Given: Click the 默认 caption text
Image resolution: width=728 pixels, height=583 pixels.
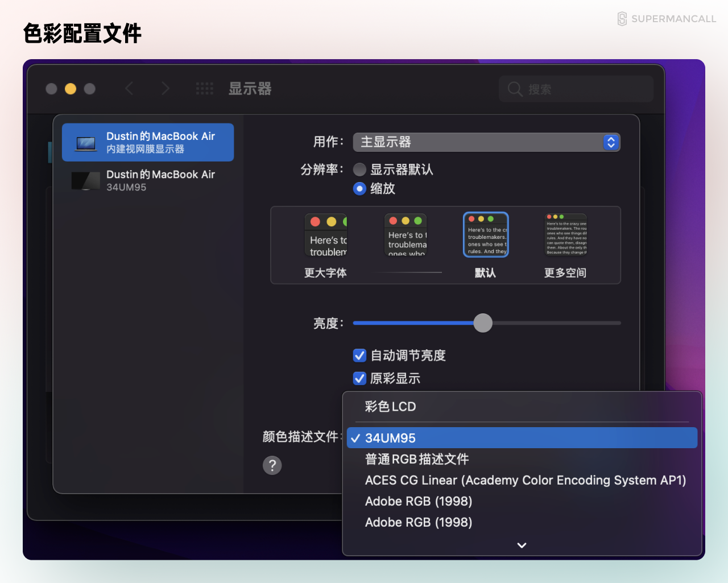Looking at the screenshot, I should (x=485, y=273).
